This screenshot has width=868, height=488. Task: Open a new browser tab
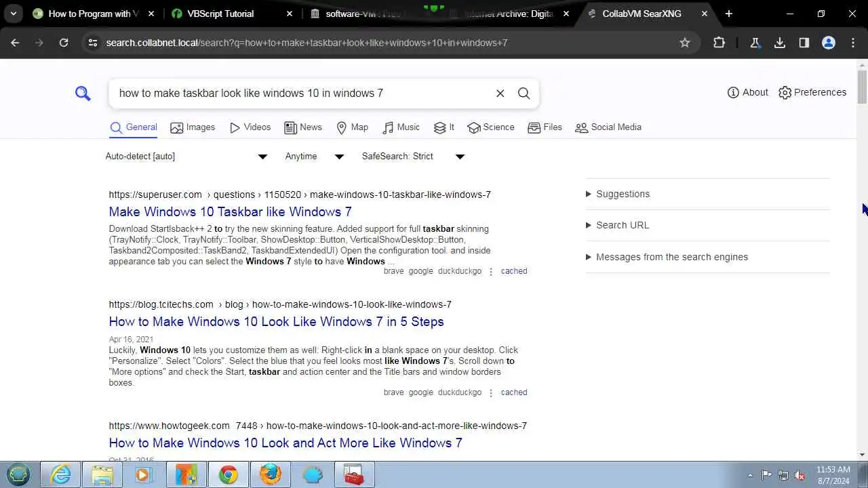pos(728,14)
